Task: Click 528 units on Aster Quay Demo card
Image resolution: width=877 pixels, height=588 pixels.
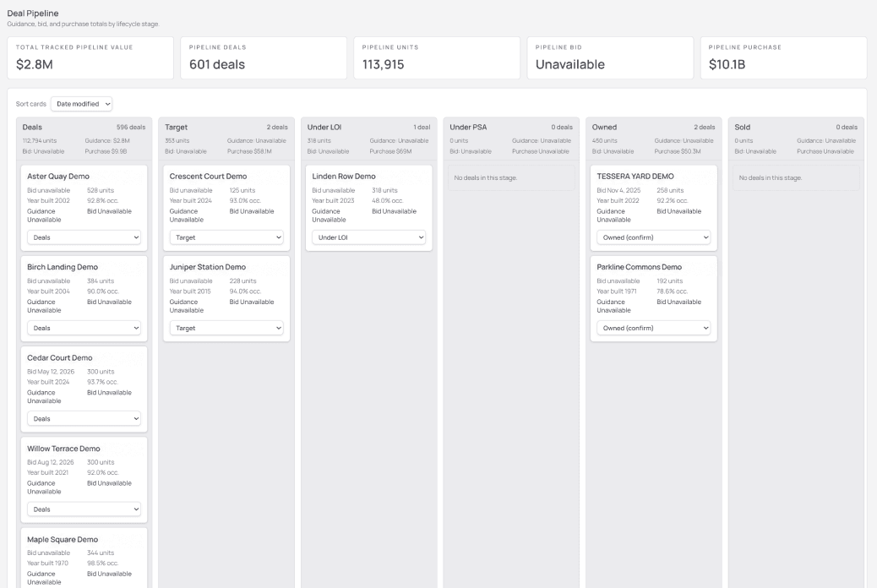Action: click(x=101, y=190)
